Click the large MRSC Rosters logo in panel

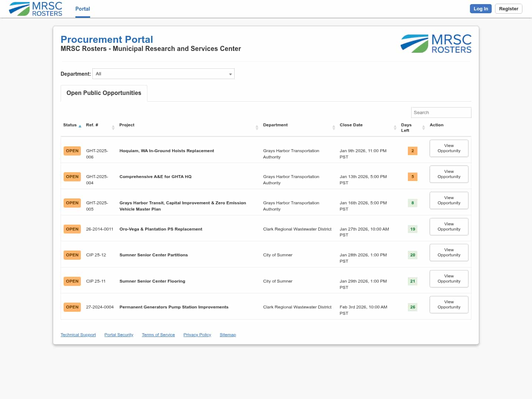[436, 44]
